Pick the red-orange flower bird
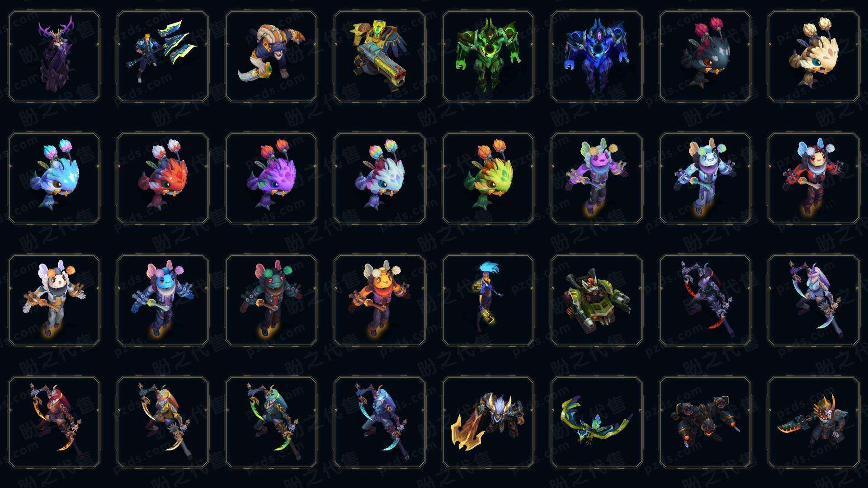 point(163,178)
